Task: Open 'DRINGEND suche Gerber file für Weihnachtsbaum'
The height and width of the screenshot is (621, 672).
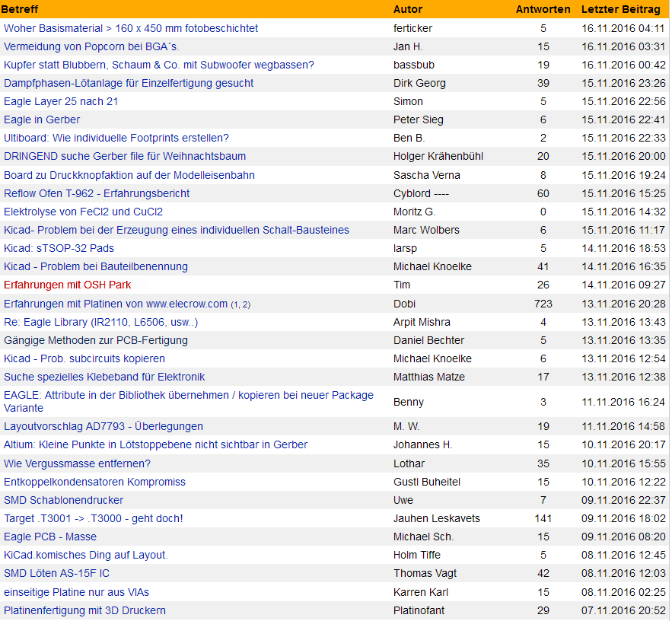Action: [x=125, y=157]
